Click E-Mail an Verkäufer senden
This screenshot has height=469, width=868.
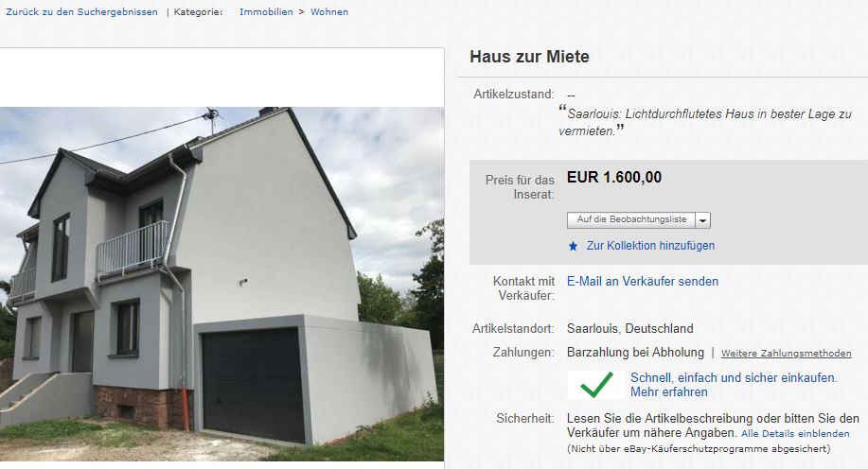643,282
